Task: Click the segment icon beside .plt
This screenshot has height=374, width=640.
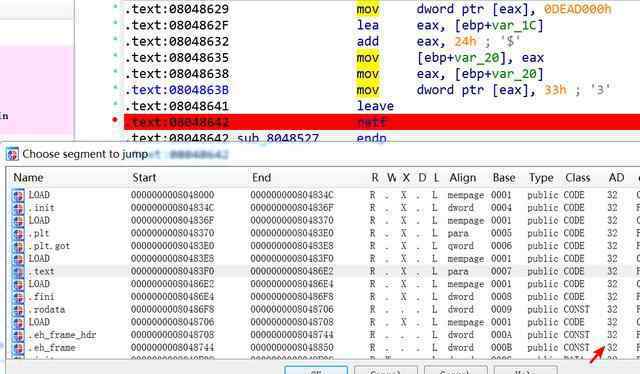Action: pyautogui.click(x=18, y=234)
